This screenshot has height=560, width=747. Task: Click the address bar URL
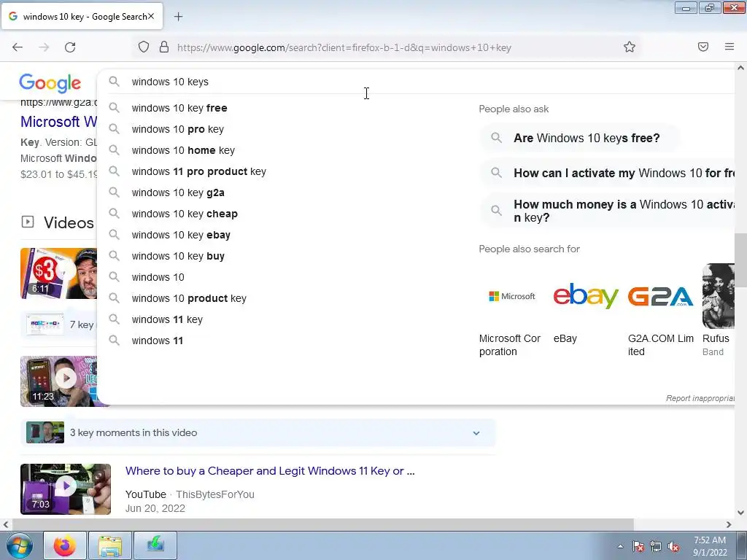point(344,47)
